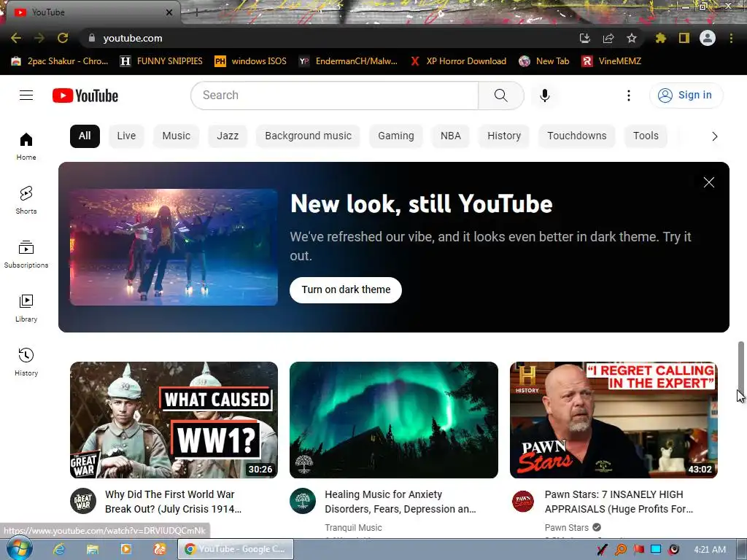Launch Internet Explorer from the taskbar

pyautogui.click(x=58, y=549)
